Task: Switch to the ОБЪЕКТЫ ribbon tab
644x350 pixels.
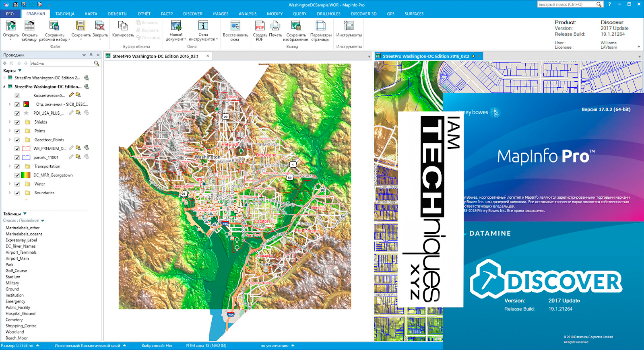Action: coord(118,14)
